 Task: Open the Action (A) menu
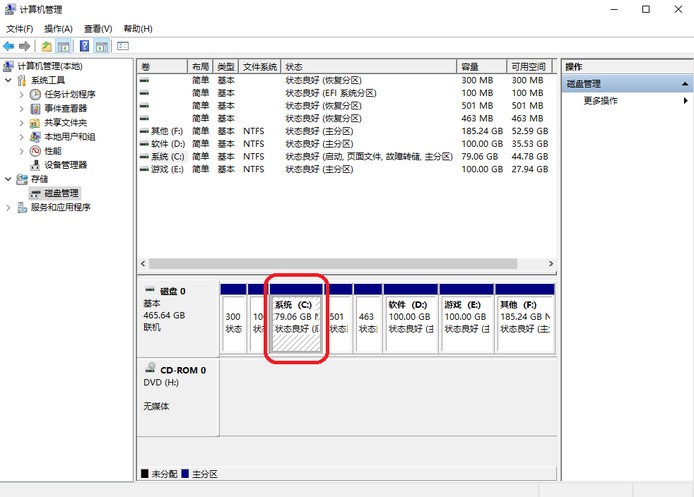(x=58, y=29)
